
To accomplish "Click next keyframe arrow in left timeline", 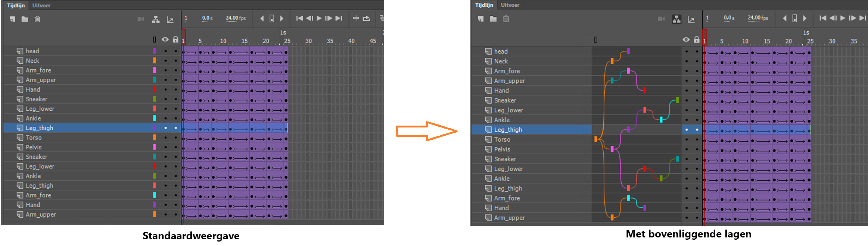I will [x=282, y=18].
